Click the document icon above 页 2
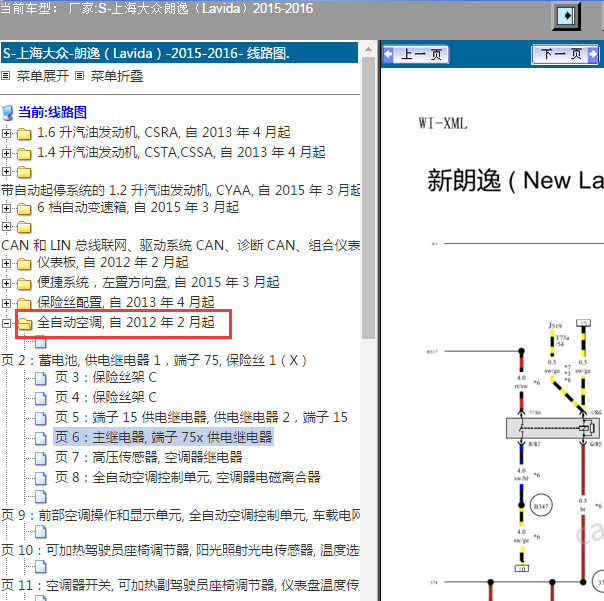604x601 pixels. click(40, 342)
